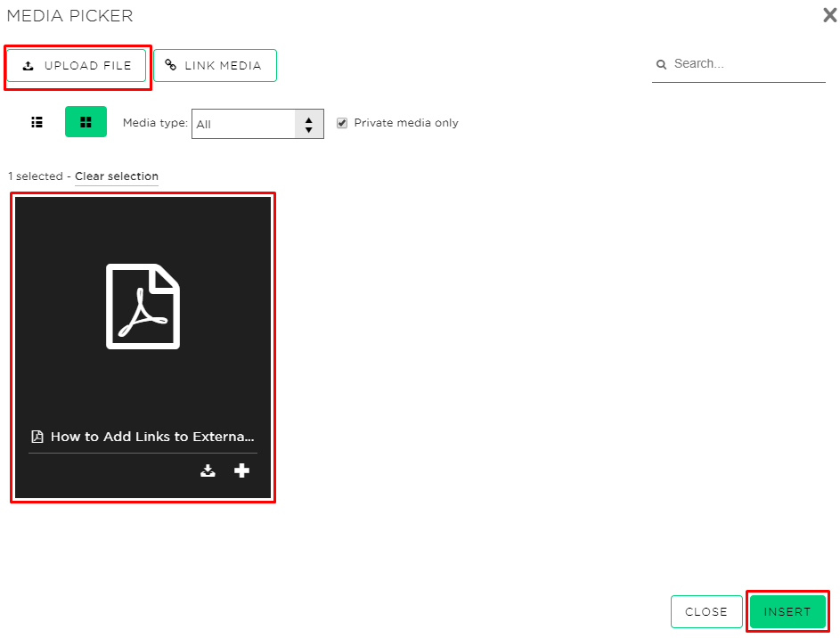Switch to list view layout
Image resolution: width=840 pixels, height=638 pixels.
coord(36,122)
